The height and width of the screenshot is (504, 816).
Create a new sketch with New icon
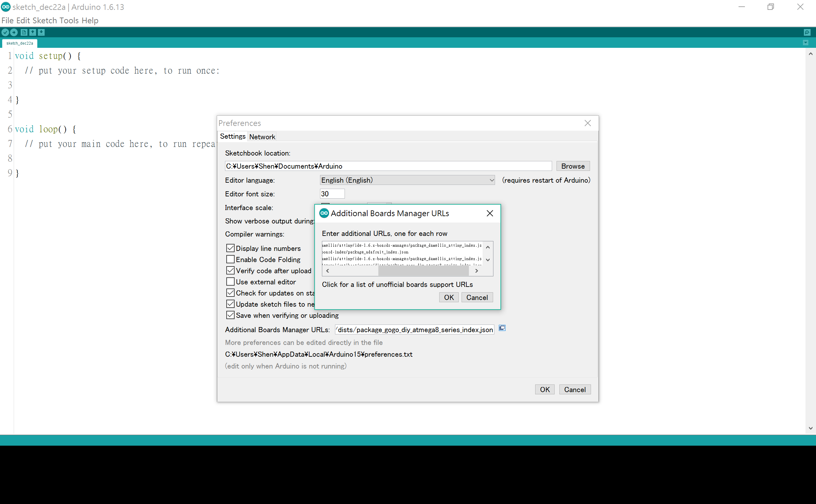point(24,32)
